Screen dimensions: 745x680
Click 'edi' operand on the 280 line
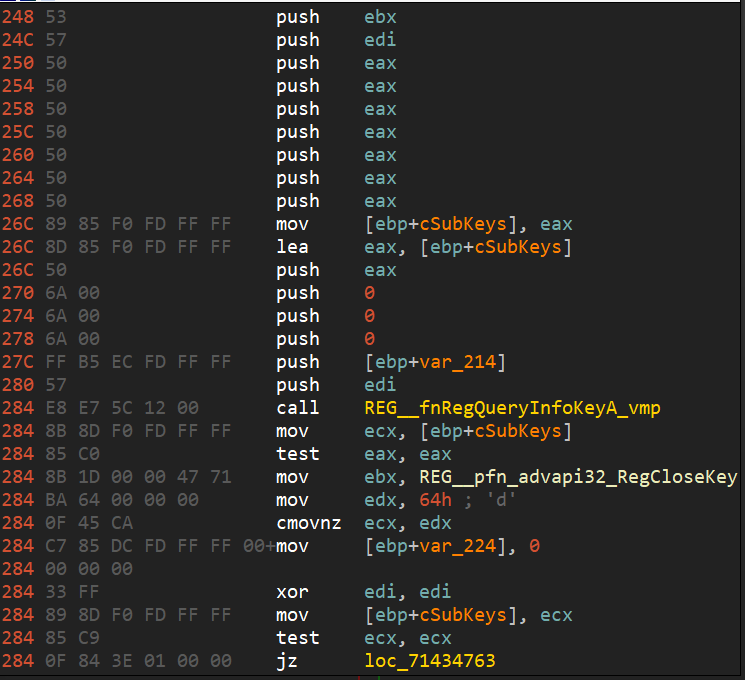(380, 385)
